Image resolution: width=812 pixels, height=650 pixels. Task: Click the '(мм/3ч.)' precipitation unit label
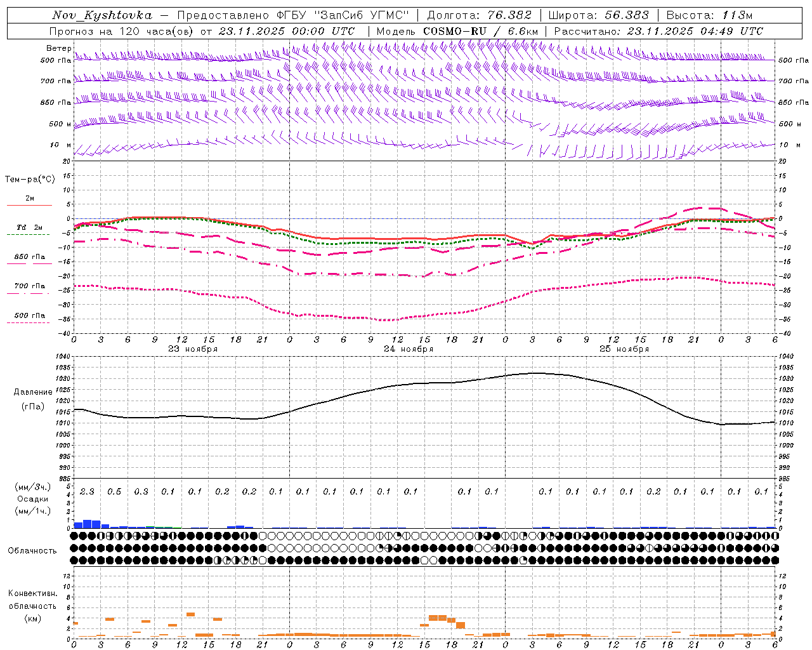pyautogui.click(x=33, y=487)
